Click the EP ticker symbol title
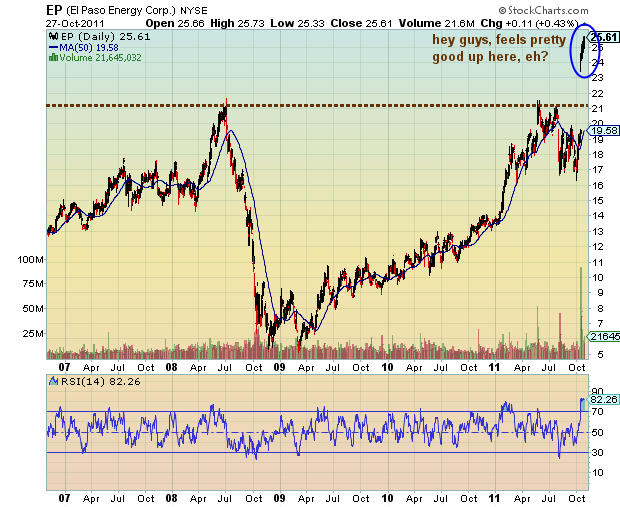Image resolution: width=620 pixels, height=507 pixels. (54, 10)
